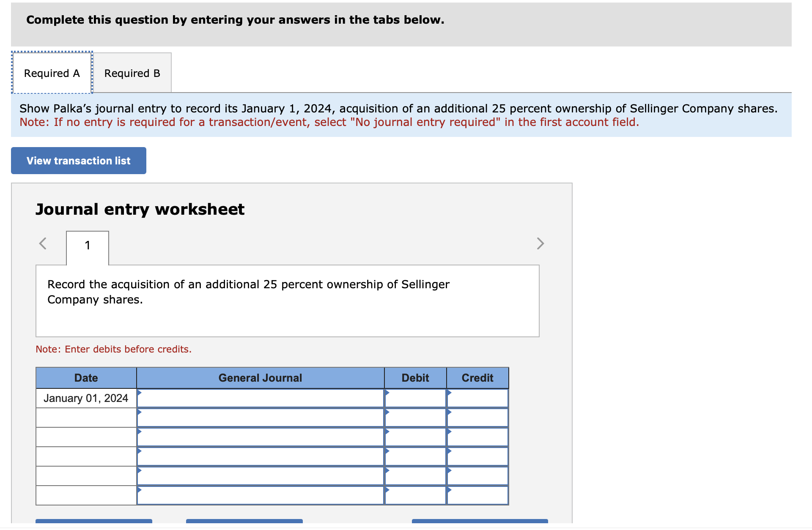Select worksheet entry tab number 1

point(88,246)
